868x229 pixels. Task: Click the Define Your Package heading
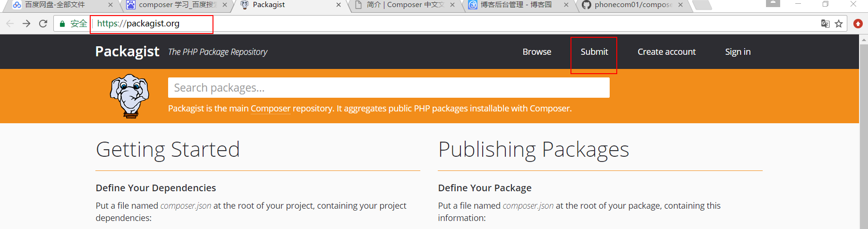[485, 188]
